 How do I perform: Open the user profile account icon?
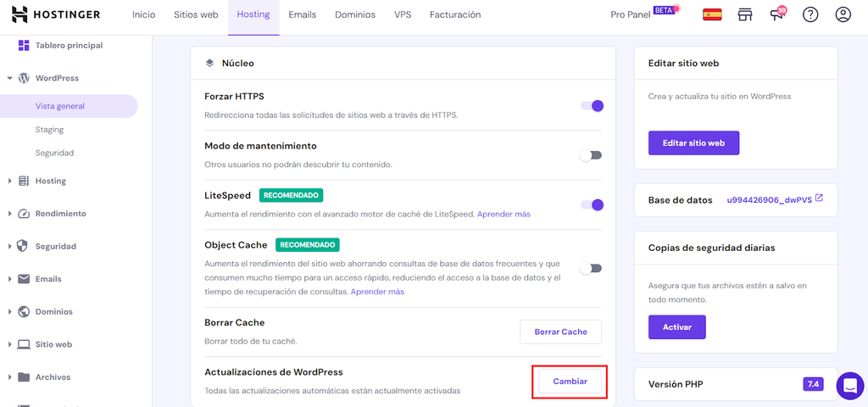tap(843, 15)
